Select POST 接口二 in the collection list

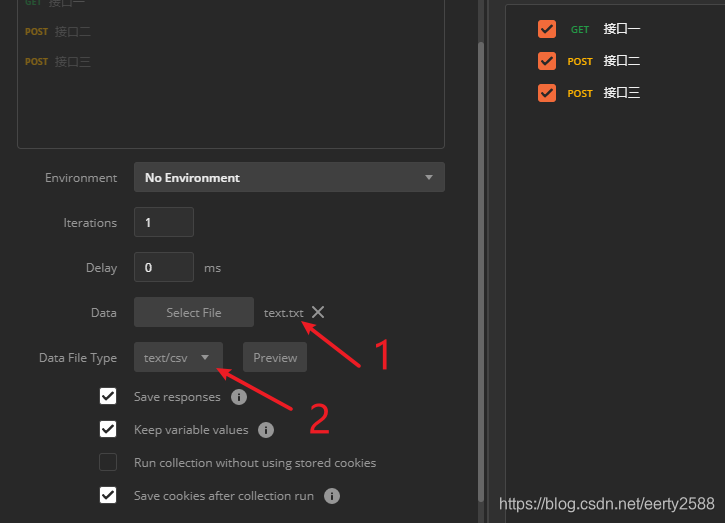[x=58, y=31]
